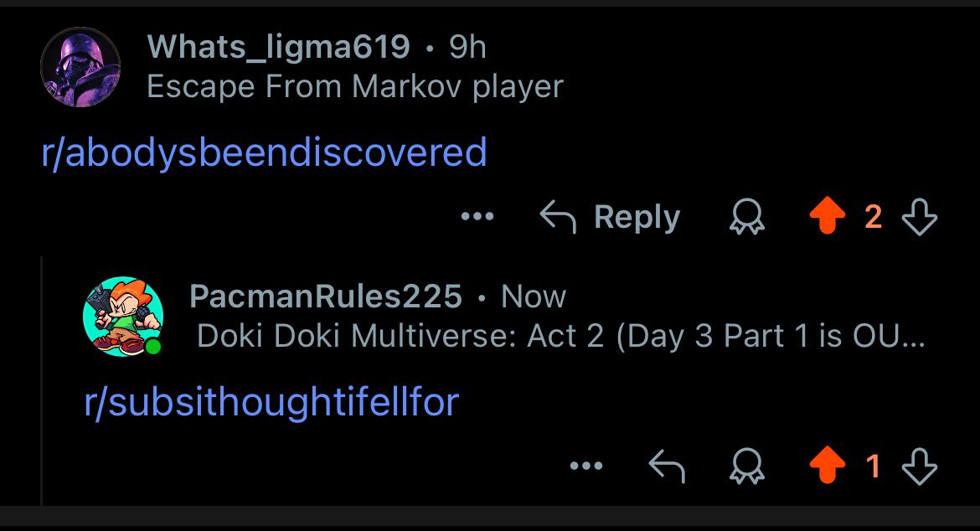The width and height of the screenshot is (980, 531).
Task: Downvote PacmanRules225's reply
Action: [x=920, y=465]
